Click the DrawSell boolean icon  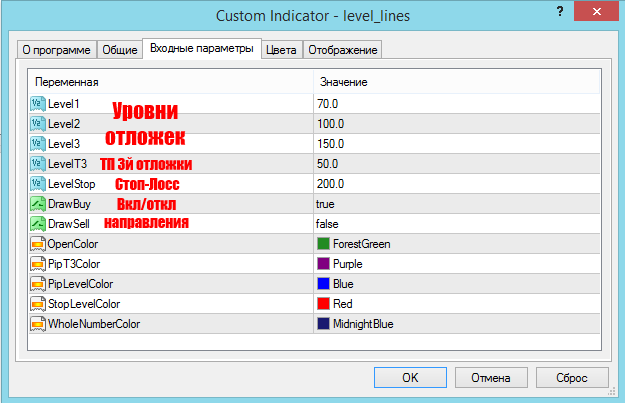tap(38, 224)
